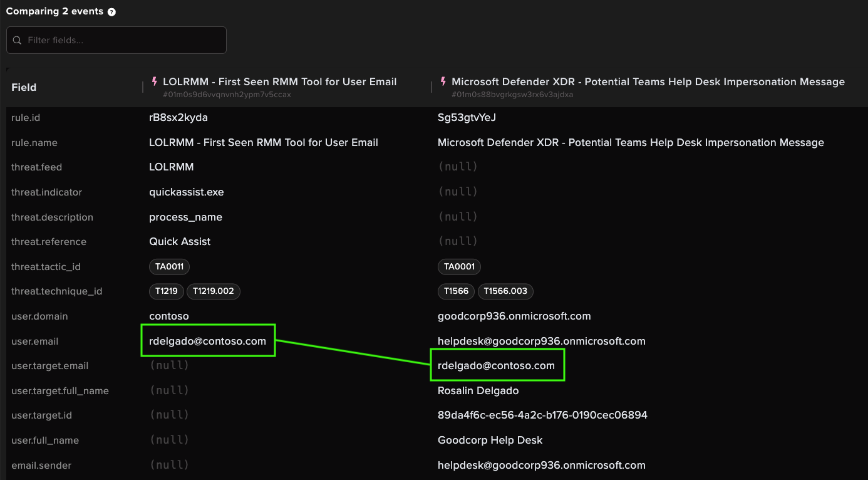Click the TA0011 tactic tag
Image resolution: width=868 pixels, height=480 pixels.
click(x=169, y=266)
